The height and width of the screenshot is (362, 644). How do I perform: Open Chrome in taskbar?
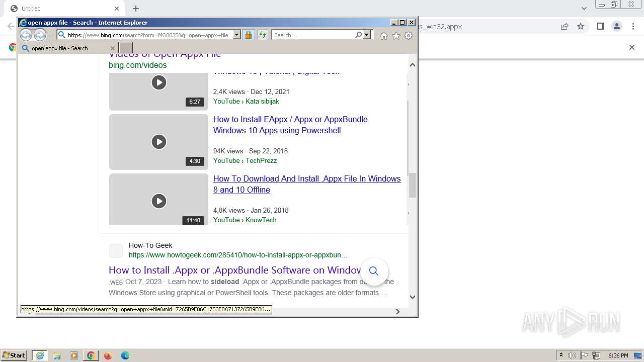tap(91, 355)
